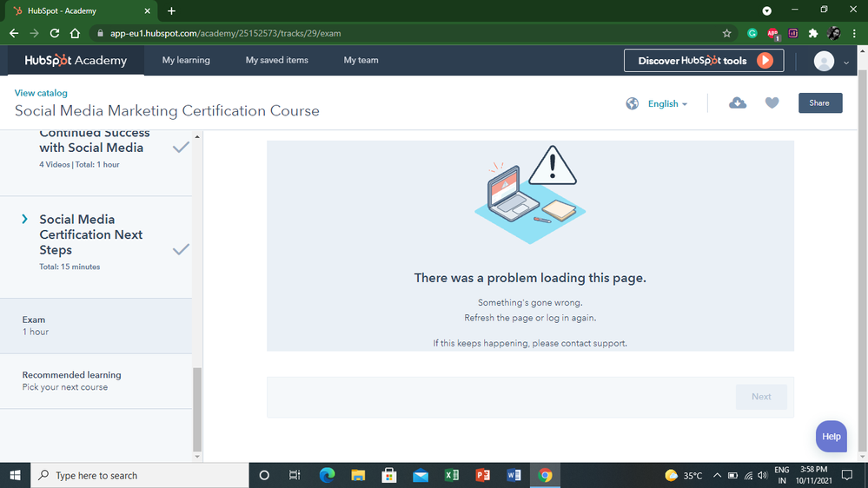Open the My team tab
Screen dimensions: 868x488
click(361, 60)
